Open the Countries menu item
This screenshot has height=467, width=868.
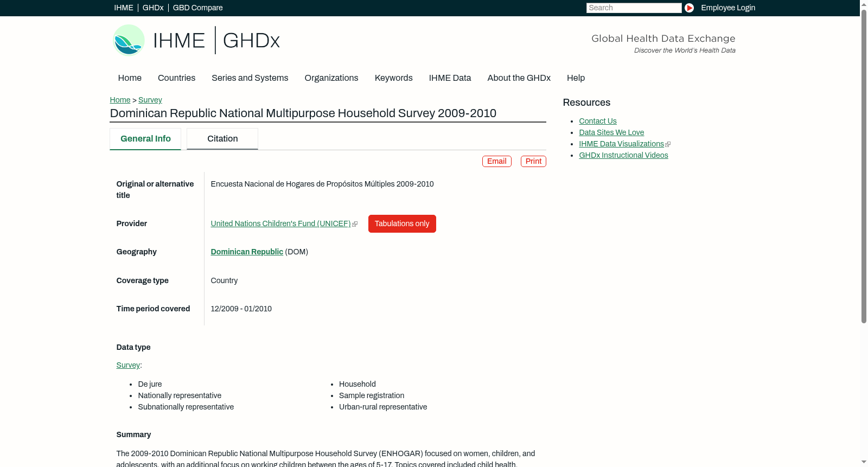[x=176, y=78]
